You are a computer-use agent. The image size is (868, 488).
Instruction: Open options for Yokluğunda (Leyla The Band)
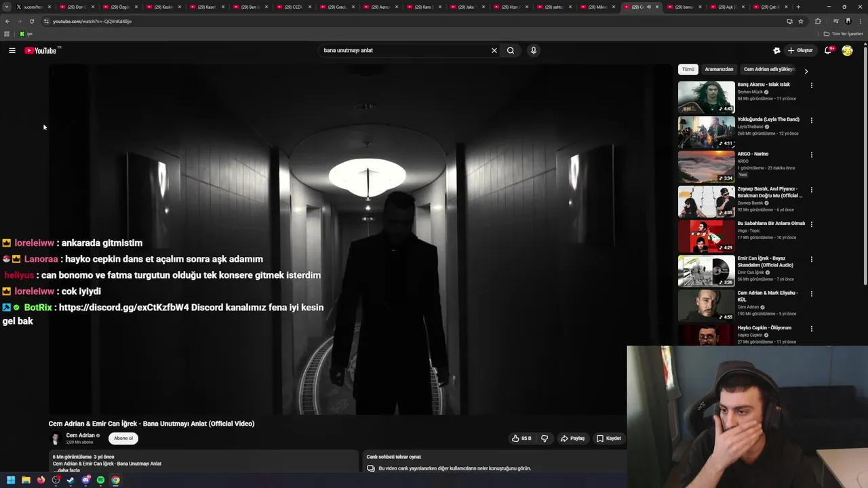pyautogui.click(x=811, y=120)
